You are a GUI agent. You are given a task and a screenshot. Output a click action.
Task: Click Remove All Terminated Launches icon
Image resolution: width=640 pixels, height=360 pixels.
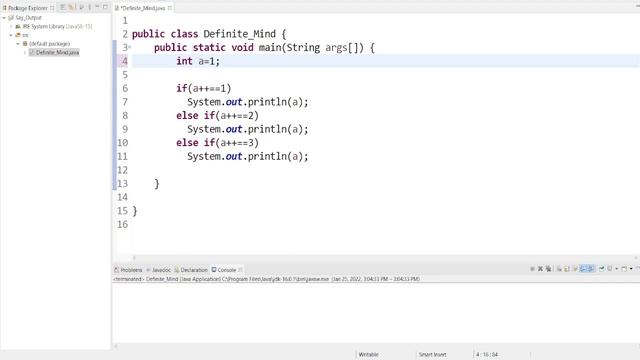pyautogui.click(x=548, y=269)
